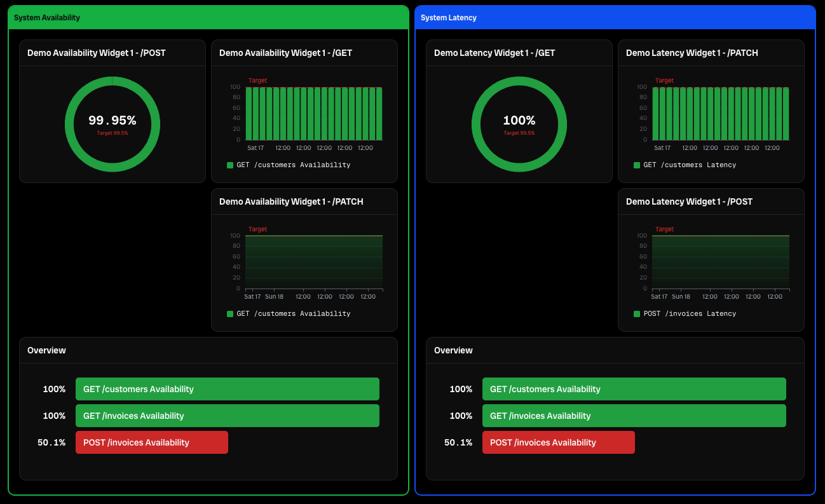This screenshot has width=825, height=504.
Task: Open Demo Availability Widget 1 - /POST title
Action: tap(97, 53)
